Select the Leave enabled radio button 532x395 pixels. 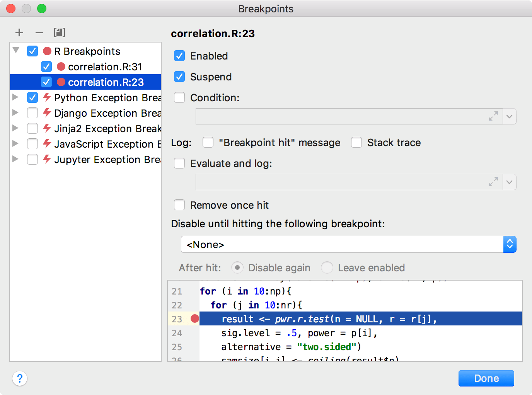tap(327, 267)
